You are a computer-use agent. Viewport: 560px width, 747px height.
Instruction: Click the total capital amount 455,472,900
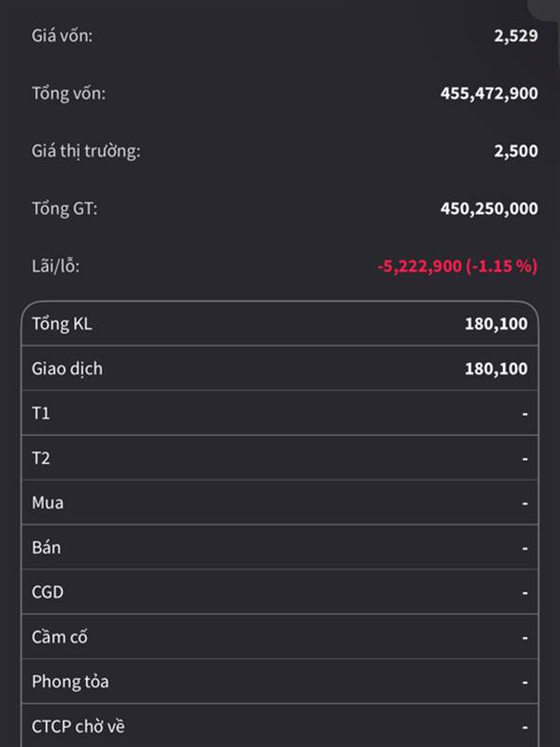[x=489, y=93]
